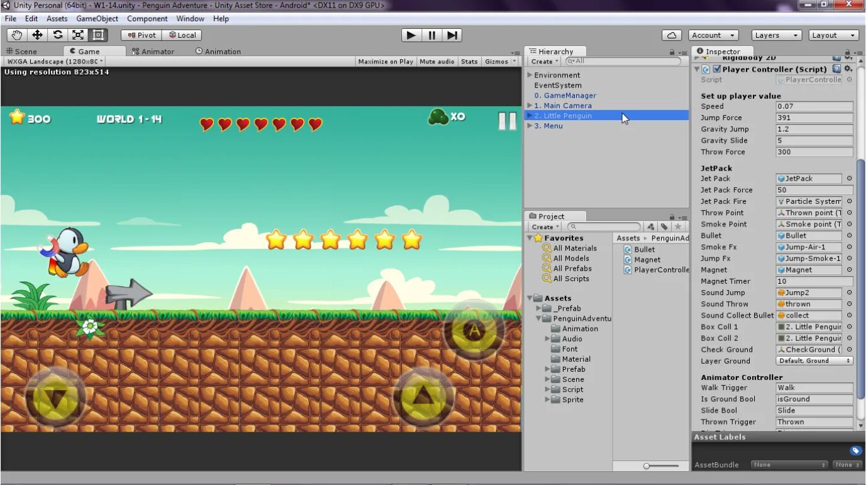The height and width of the screenshot is (485, 868).
Task: Open the Cloud services button
Action: 672,35
